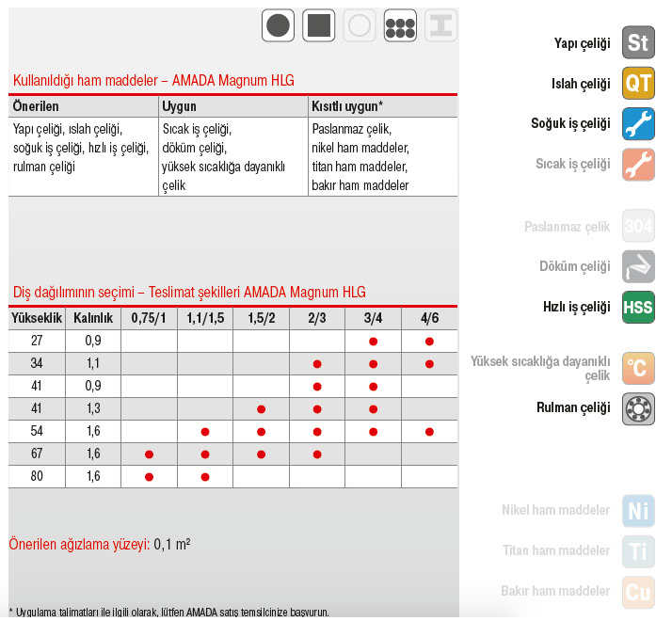
Task: Click the 'Diş dağılımının seçimi' red heading
Action: click(189, 293)
